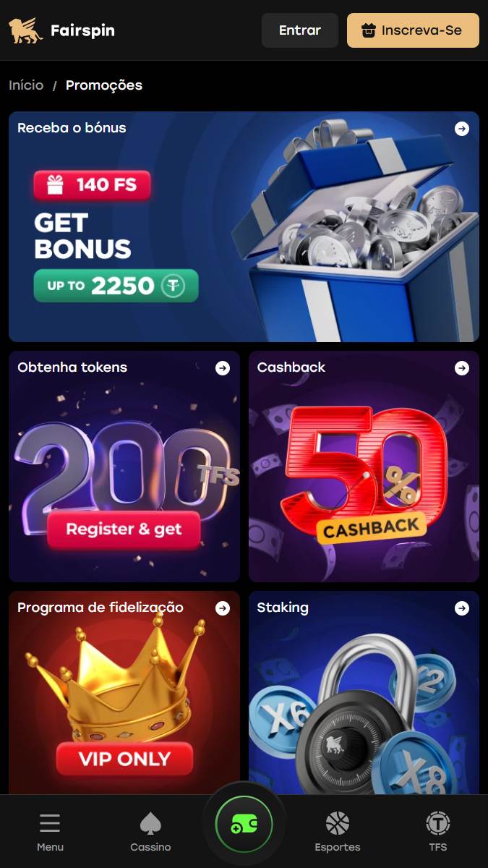The height and width of the screenshot is (868, 488).
Task: Open the Esportes basketball icon
Action: click(x=338, y=823)
